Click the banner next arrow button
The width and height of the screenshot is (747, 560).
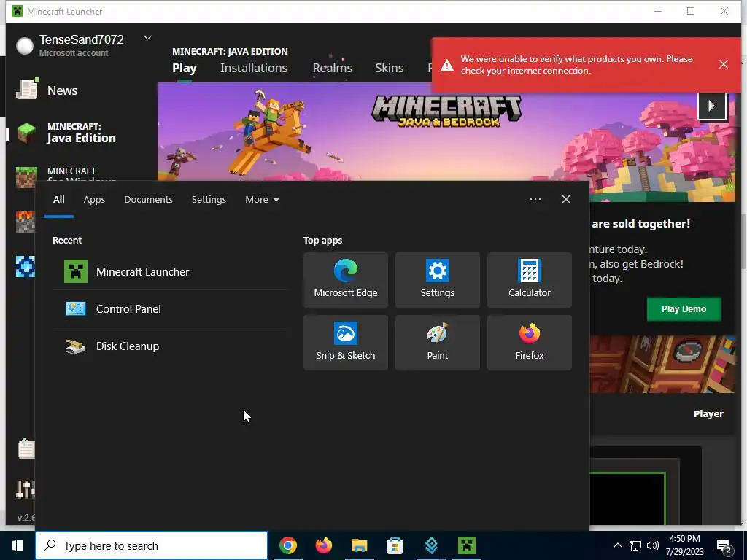[x=712, y=106]
